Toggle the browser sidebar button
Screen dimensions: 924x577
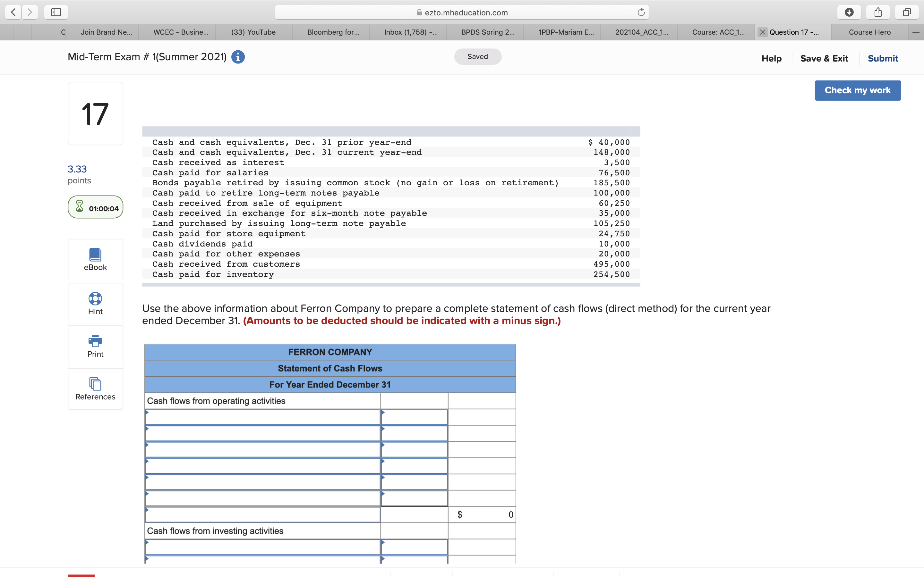56,13
